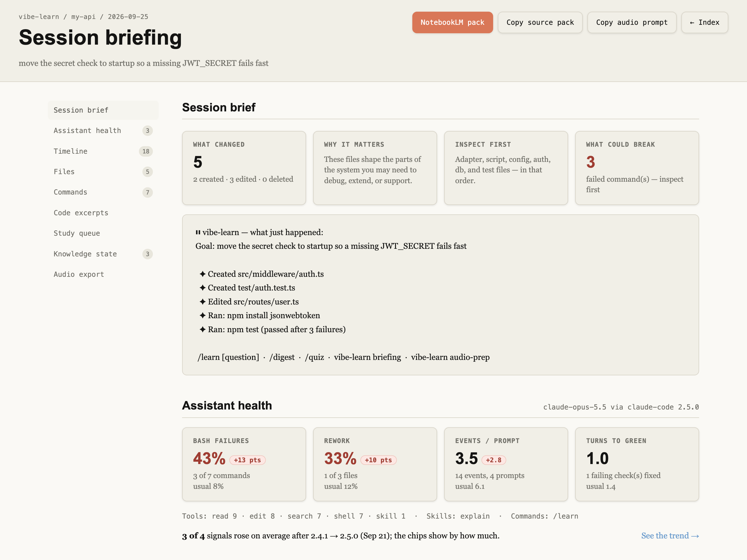This screenshot has width=747, height=560.
Task: Click the 3 of 7 commands text
Action: 221,475
